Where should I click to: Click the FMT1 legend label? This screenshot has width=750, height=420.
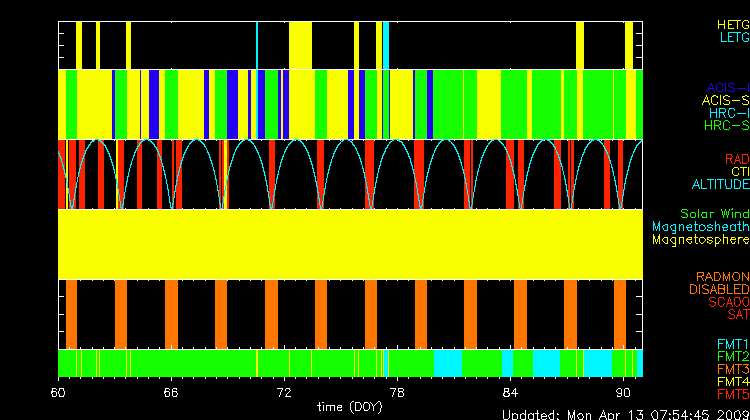point(732,343)
